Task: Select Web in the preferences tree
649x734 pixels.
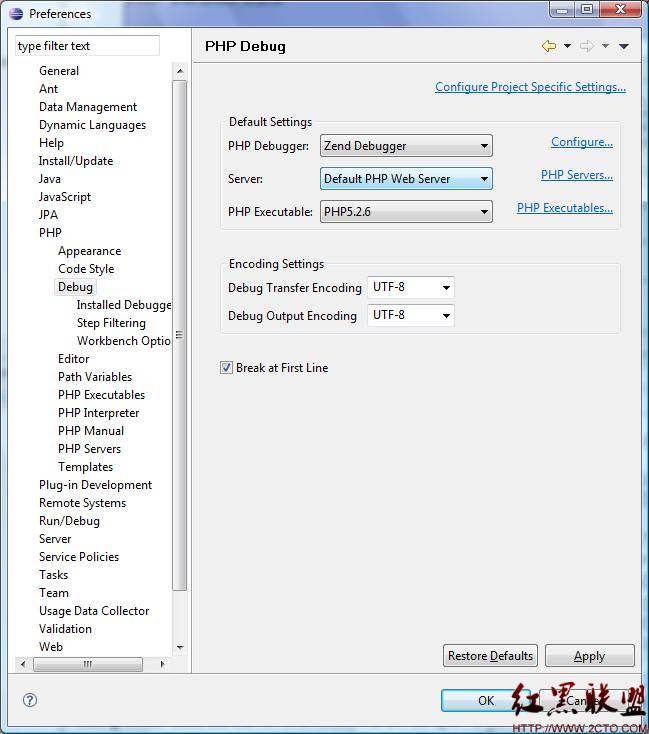Action: tap(51, 647)
